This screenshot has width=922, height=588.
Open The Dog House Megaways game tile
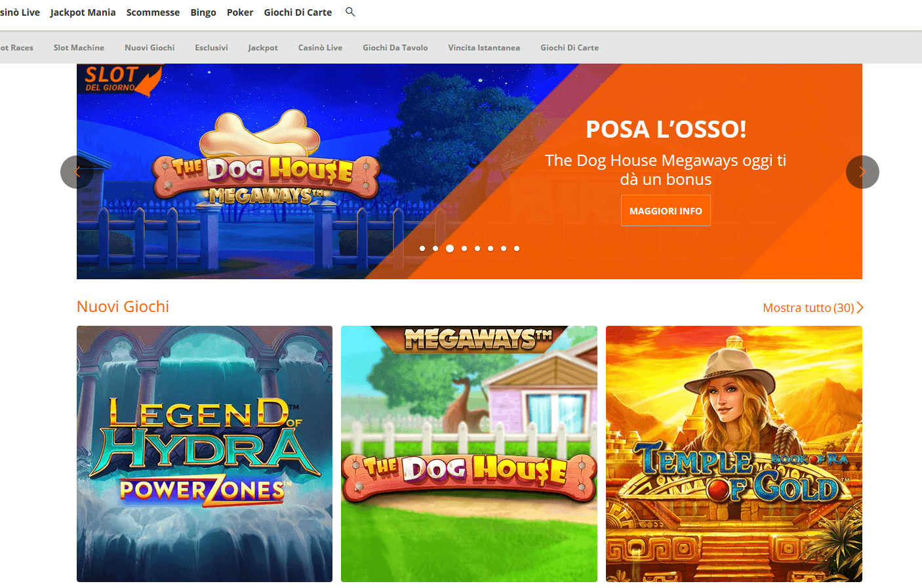pos(469,454)
